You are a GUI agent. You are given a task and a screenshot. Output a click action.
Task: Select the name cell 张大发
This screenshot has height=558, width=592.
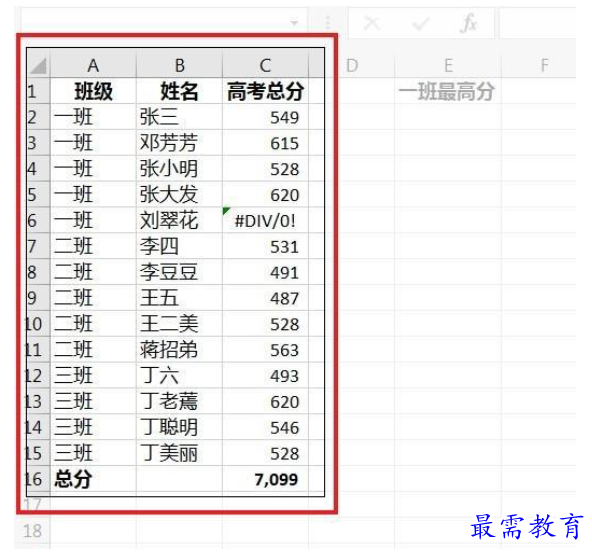click(179, 194)
